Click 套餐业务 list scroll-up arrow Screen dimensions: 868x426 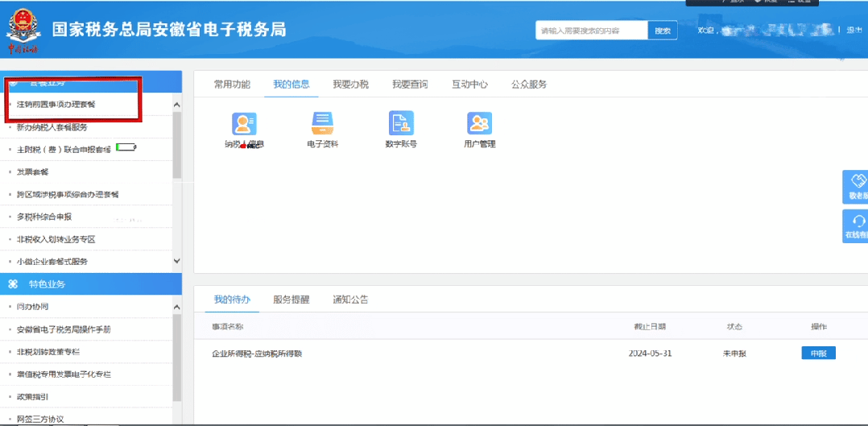[x=177, y=105]
